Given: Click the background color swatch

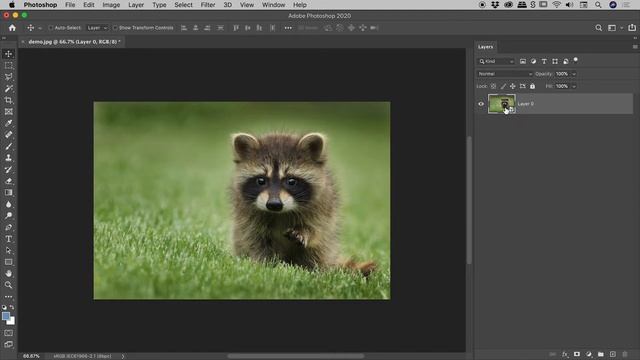Looking at the screenshot, I should (x=12, y=322).
